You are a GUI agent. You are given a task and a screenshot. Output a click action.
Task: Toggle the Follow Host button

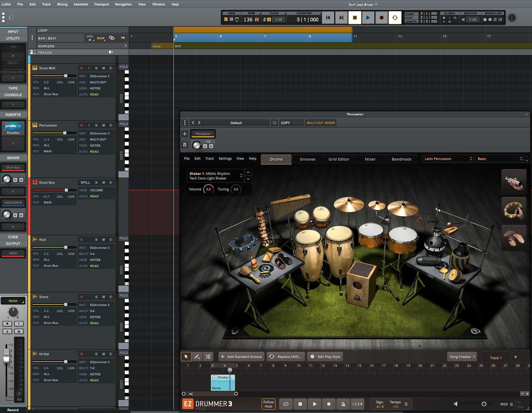click(268, 404)
